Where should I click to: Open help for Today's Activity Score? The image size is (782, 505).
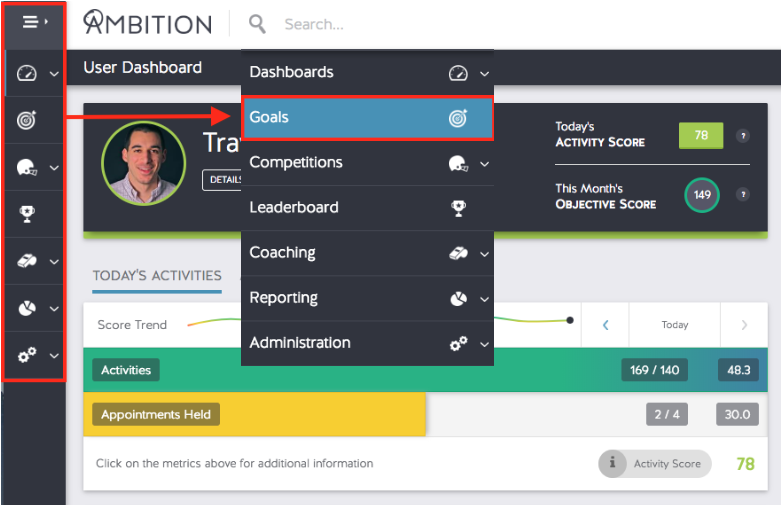point(743,136)
